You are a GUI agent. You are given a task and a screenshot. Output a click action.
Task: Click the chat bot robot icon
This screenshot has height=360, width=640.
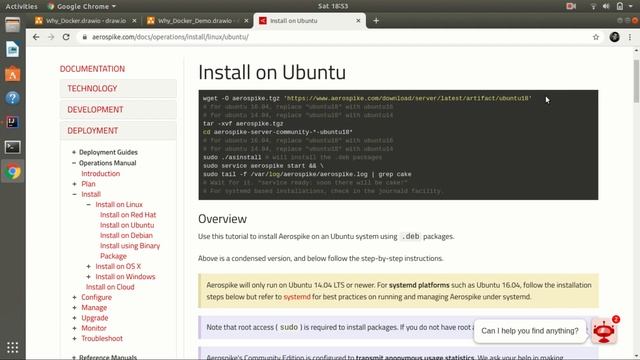[x=604, y=331]
